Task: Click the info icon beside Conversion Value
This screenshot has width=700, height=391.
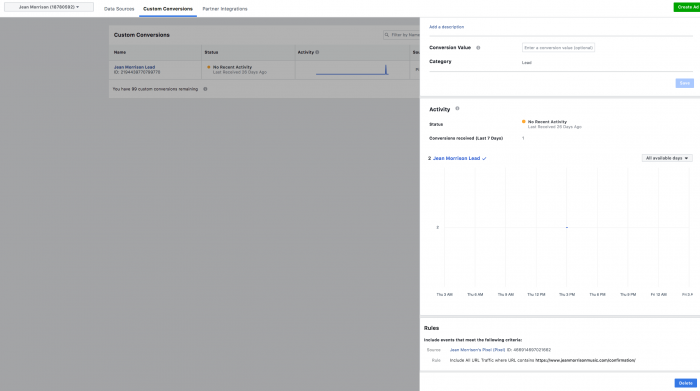Action: (478, 48)
